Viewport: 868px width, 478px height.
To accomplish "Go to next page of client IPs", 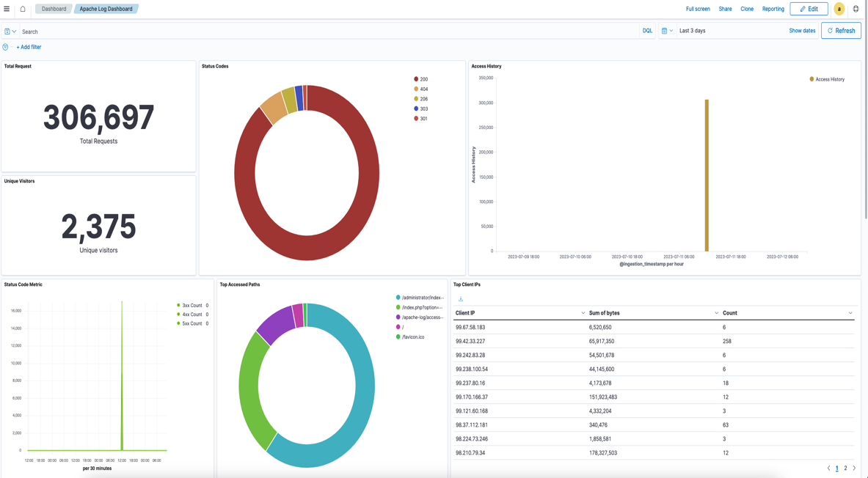I will [x=854, y=468].
